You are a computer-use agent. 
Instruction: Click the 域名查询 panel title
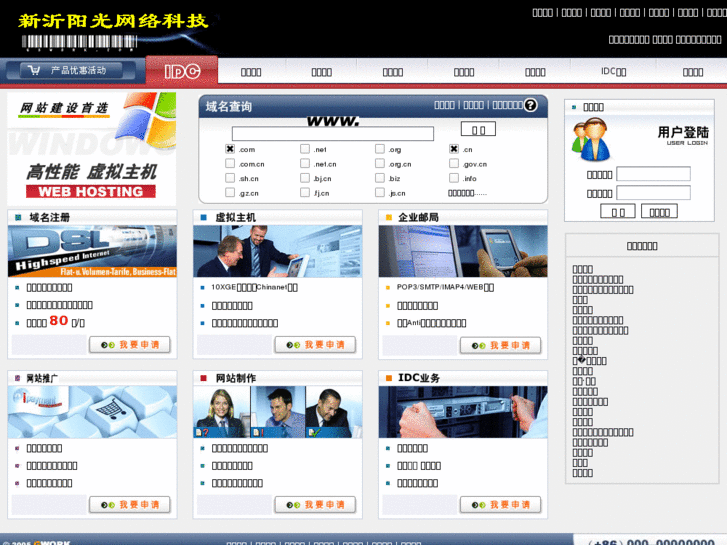click(x=229, y=107)
